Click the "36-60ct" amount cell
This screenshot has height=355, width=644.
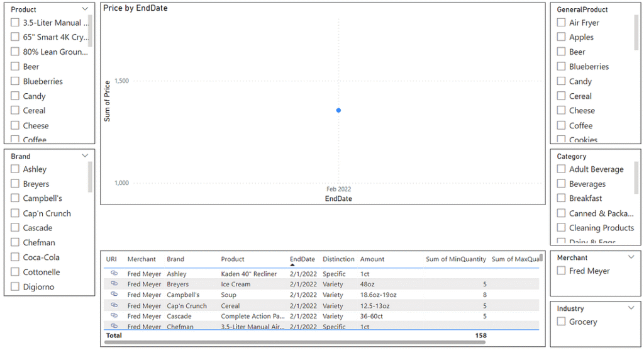(371, 316)
